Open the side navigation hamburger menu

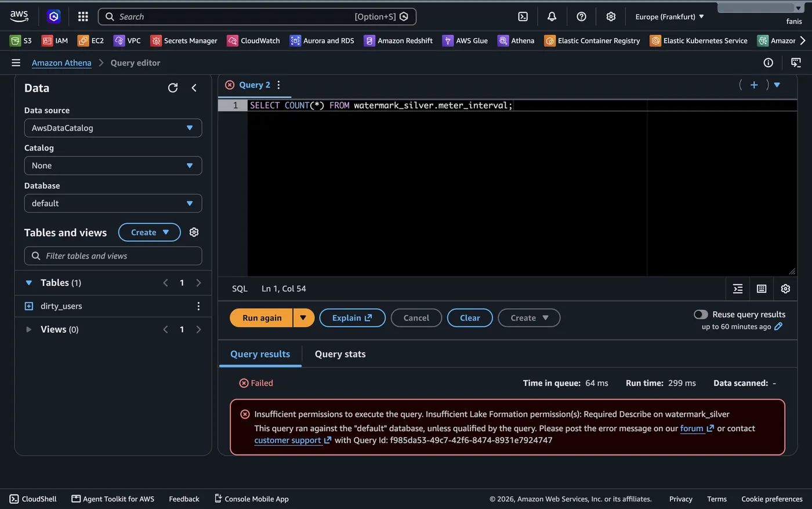tap(16, 63)
